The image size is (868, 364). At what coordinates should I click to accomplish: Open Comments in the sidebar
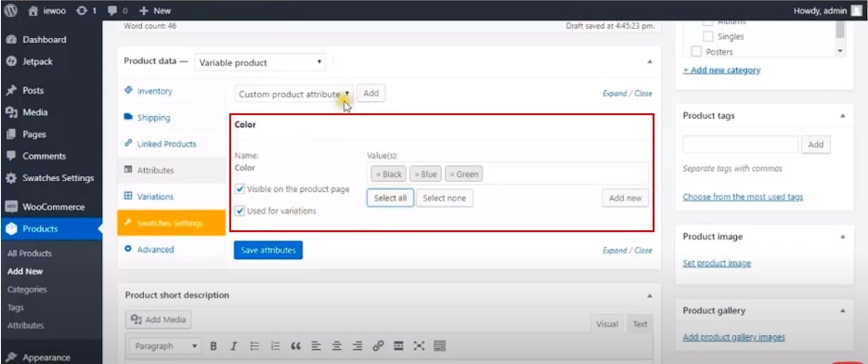point(45,156)
